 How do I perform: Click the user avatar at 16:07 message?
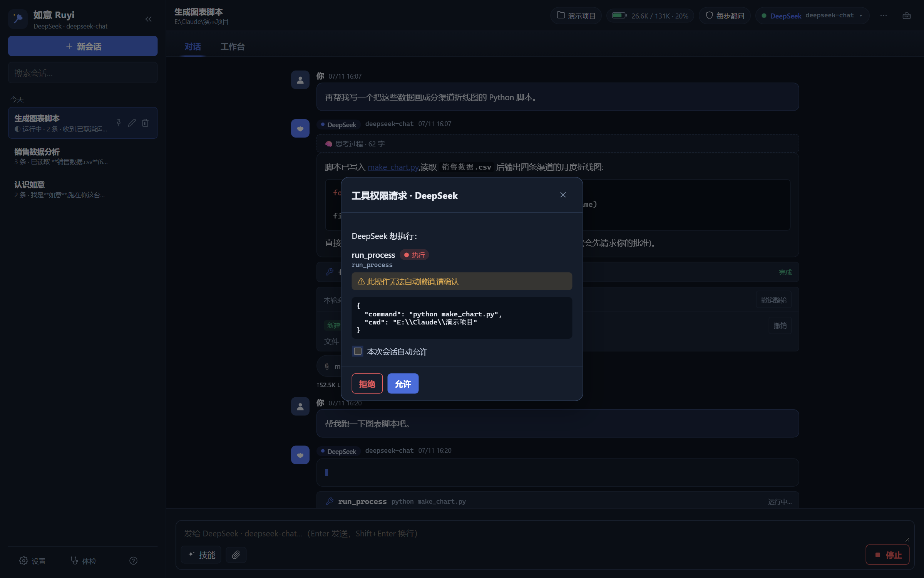click(300, 80)
